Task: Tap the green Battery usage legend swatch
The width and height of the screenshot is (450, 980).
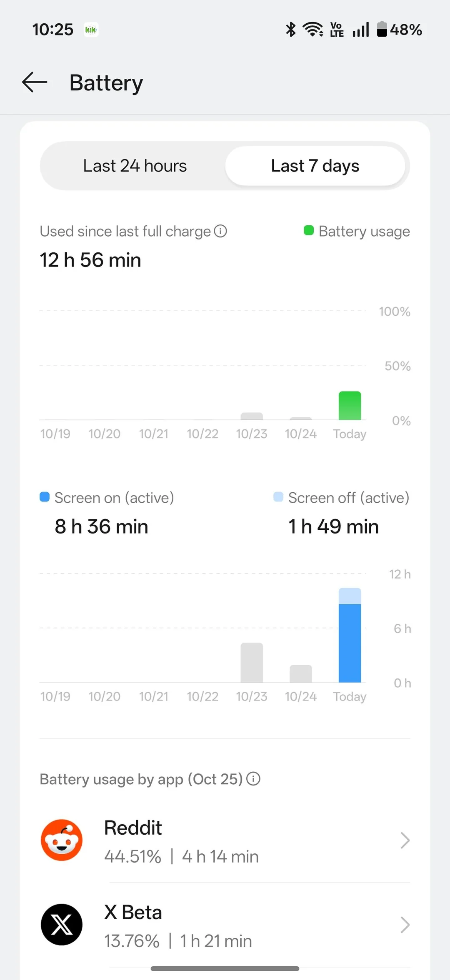Action: tap(309, 230)
